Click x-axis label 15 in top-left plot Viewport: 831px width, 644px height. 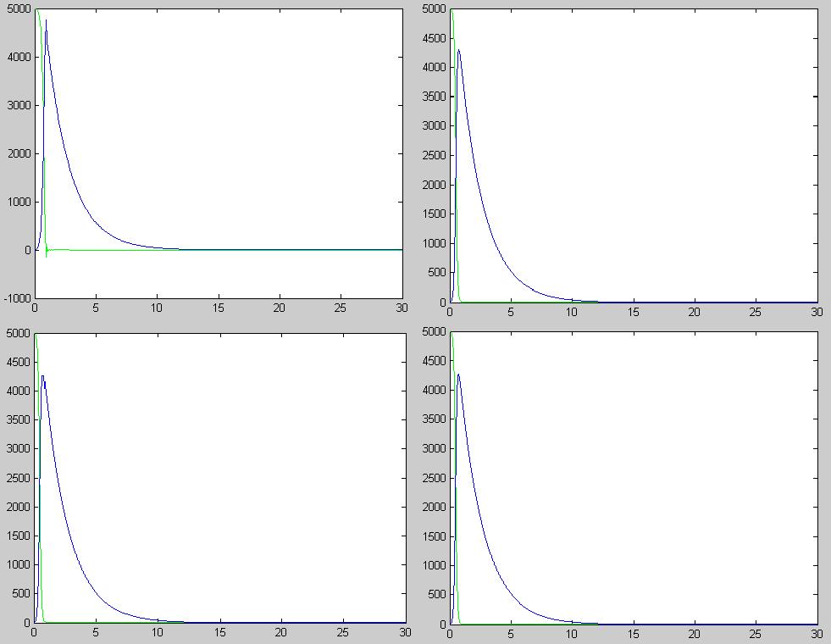218,308
